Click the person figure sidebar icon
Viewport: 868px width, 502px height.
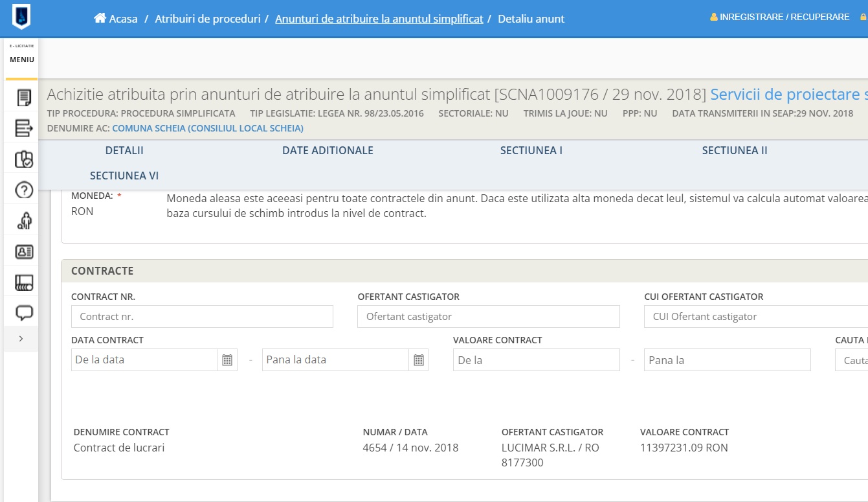point(24,221)
